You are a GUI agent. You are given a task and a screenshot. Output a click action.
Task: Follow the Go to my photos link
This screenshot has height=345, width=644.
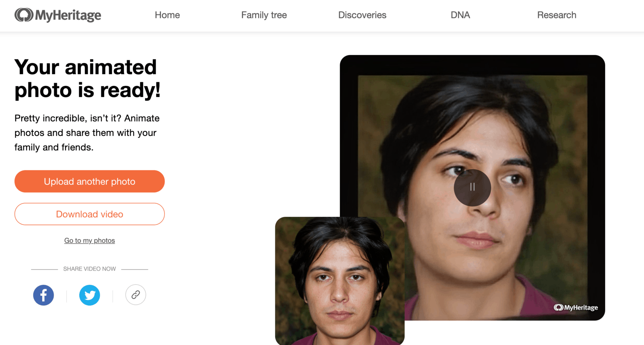(x=89, y=240)
